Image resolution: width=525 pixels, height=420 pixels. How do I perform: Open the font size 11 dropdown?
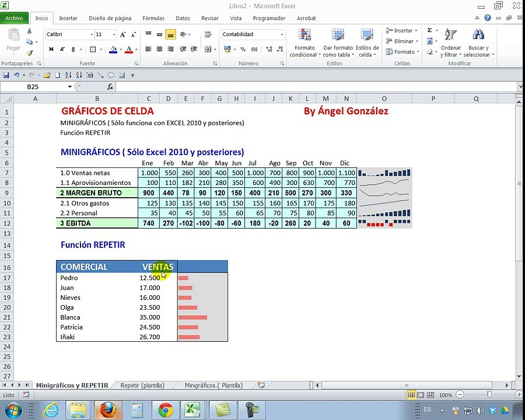(114, 34)
